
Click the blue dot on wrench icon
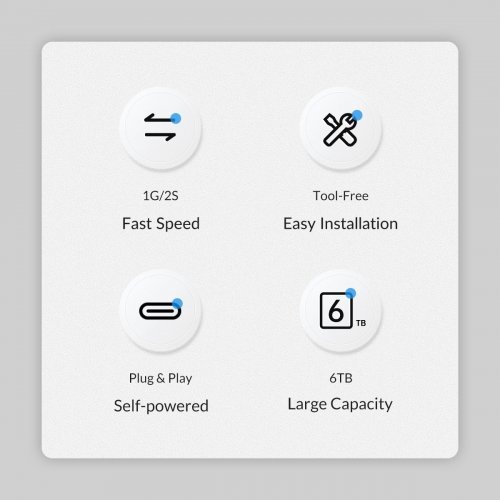[x=357, y=115]
